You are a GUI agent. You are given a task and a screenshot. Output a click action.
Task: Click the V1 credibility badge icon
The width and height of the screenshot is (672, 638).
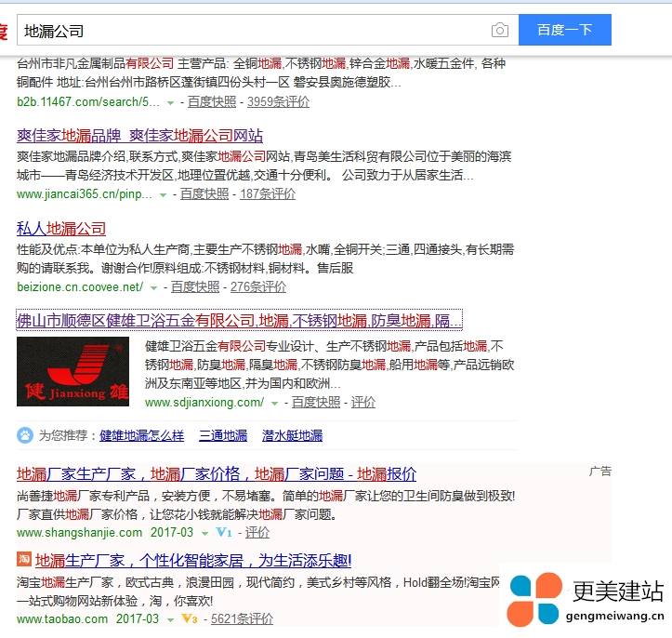pyautogui.click(x=224, y=533)
